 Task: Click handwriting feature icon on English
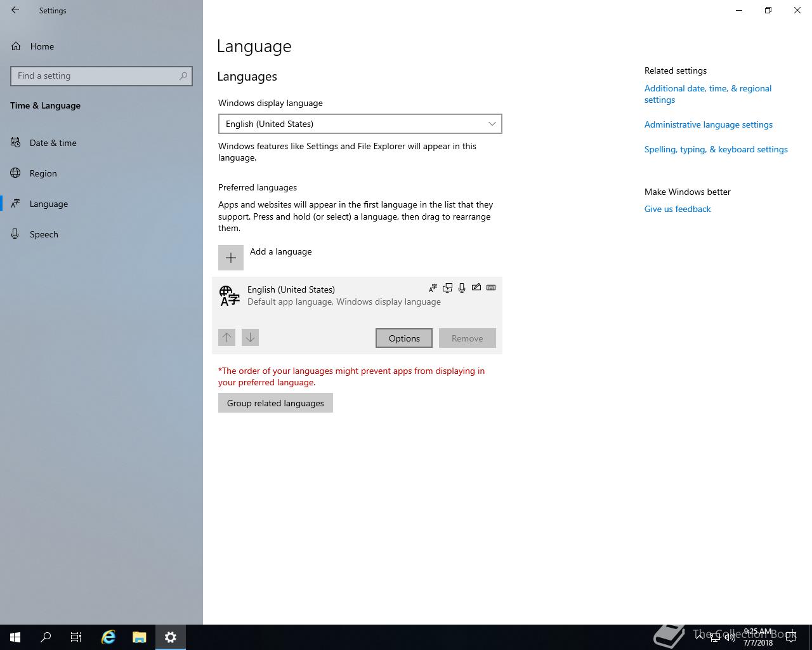tap(476, 288)
